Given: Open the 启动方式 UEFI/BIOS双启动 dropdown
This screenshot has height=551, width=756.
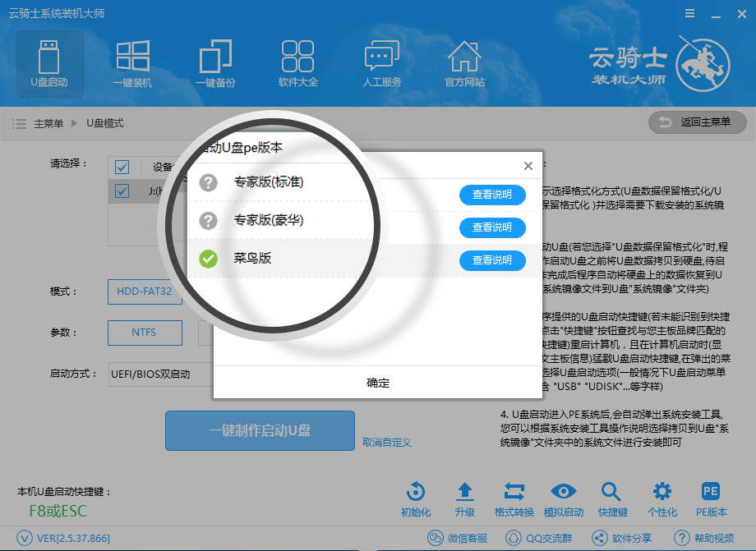Looking at the screenshot, I should click(x=161, y=374).
